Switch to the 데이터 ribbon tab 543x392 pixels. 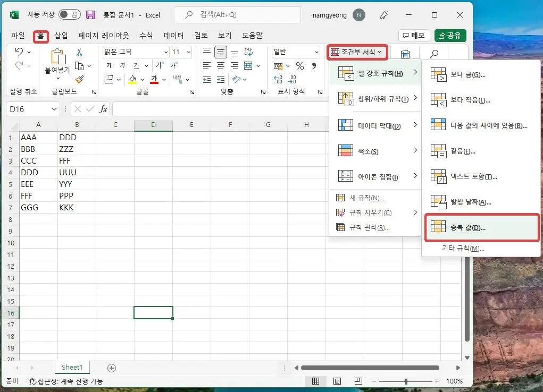[x=173, y=35]
